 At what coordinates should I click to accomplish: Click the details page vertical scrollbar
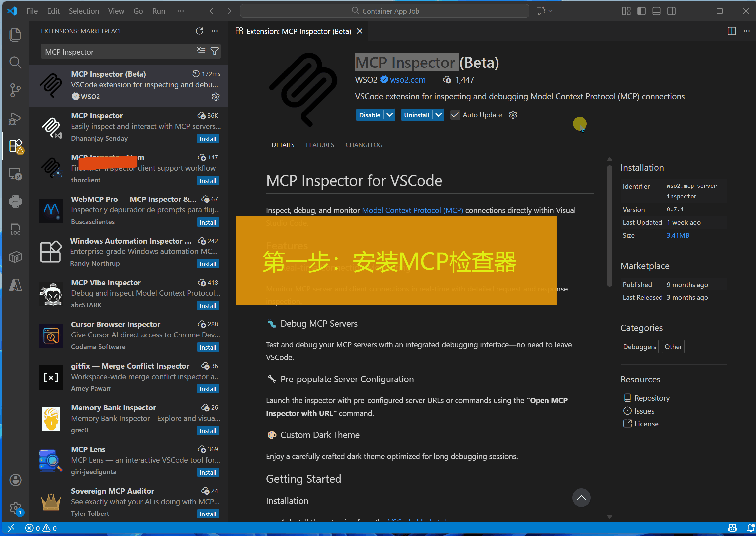[x=610, y=225]
